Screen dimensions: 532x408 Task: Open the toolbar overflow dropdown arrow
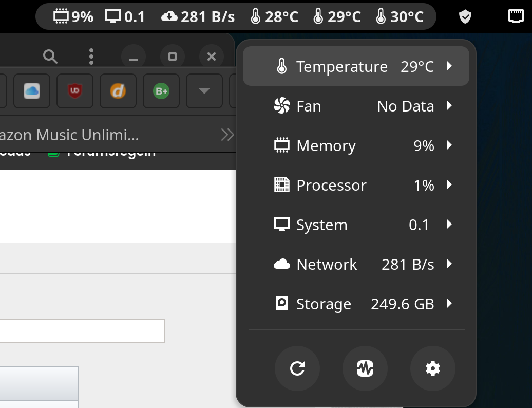(204, 91)
